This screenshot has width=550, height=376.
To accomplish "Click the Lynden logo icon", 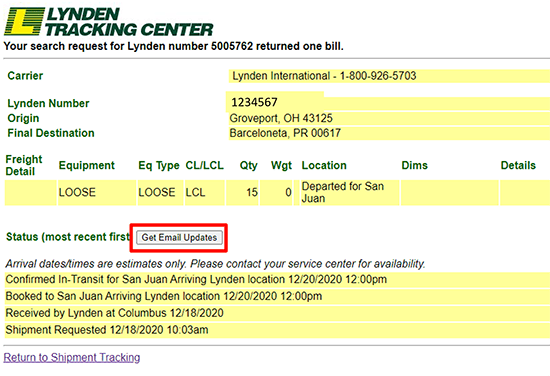I will click(x=24, y=21).
